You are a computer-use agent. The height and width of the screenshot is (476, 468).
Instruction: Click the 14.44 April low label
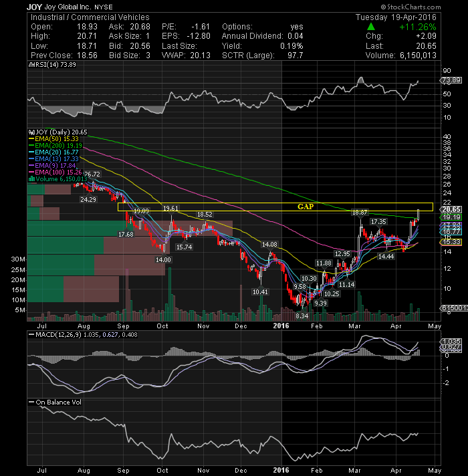[x=386, y=257]
